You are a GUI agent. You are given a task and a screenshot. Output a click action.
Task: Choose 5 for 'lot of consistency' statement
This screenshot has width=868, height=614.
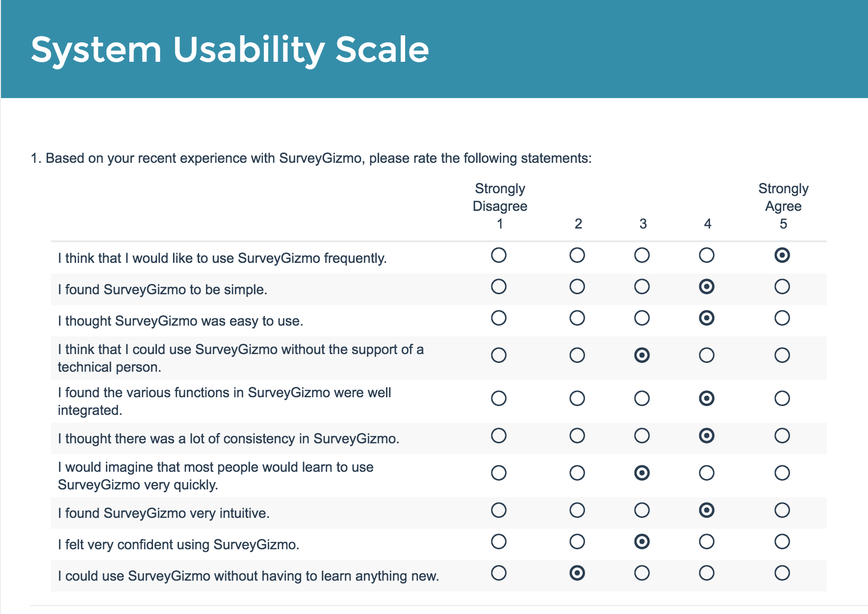[x=782, y=435]
